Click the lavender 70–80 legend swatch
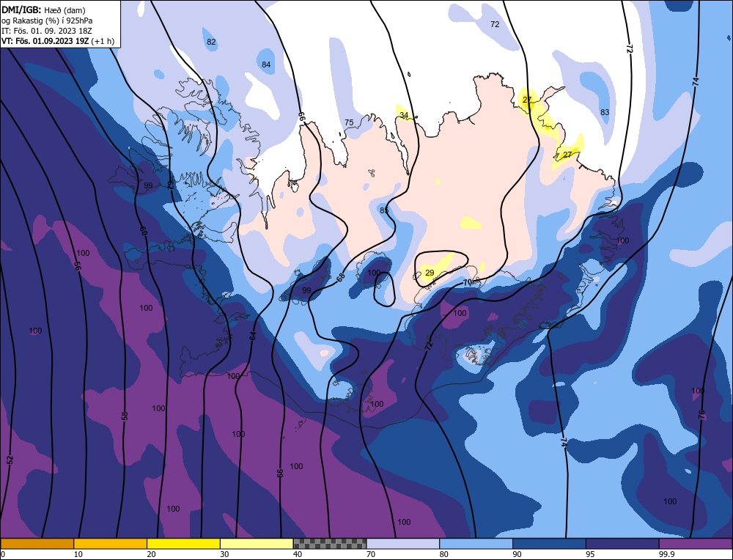The height and width of the screenshot is (560, 733). click(403, 544)
